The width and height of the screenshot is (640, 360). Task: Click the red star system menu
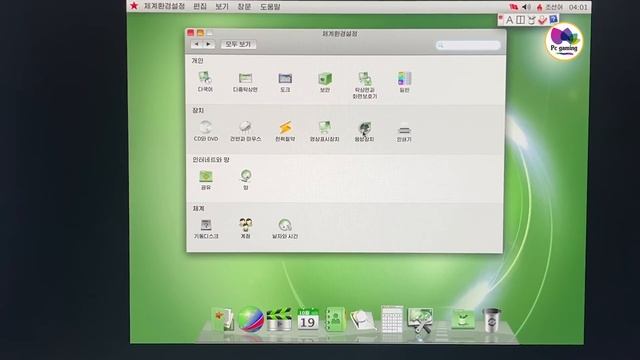click(134, 6)
